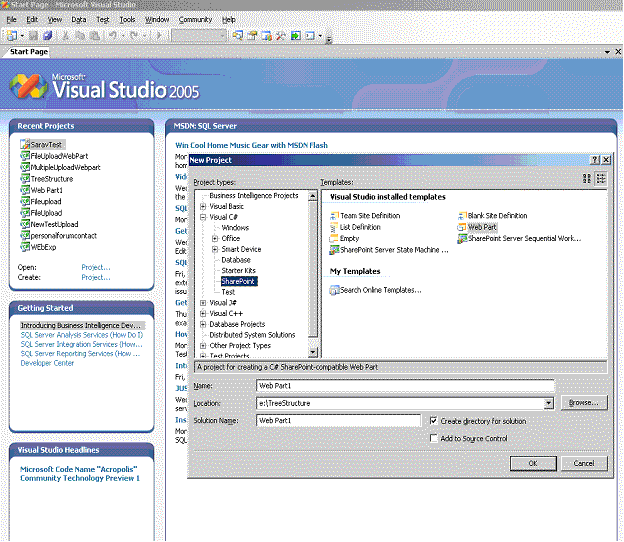Image resolution: width=624 pixels, height=542 pixels.
Task: Select the Web Part template
Action: (477, 227)
